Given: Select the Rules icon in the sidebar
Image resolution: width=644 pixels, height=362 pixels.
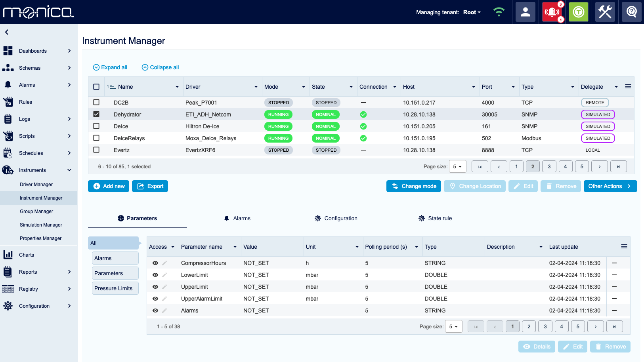Looking at the screenshot, I should click(8, 102).
